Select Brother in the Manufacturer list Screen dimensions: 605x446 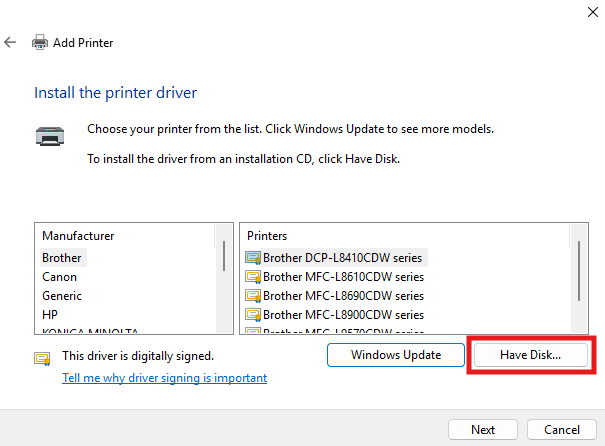pyautogui.click(x=62, y=258)
